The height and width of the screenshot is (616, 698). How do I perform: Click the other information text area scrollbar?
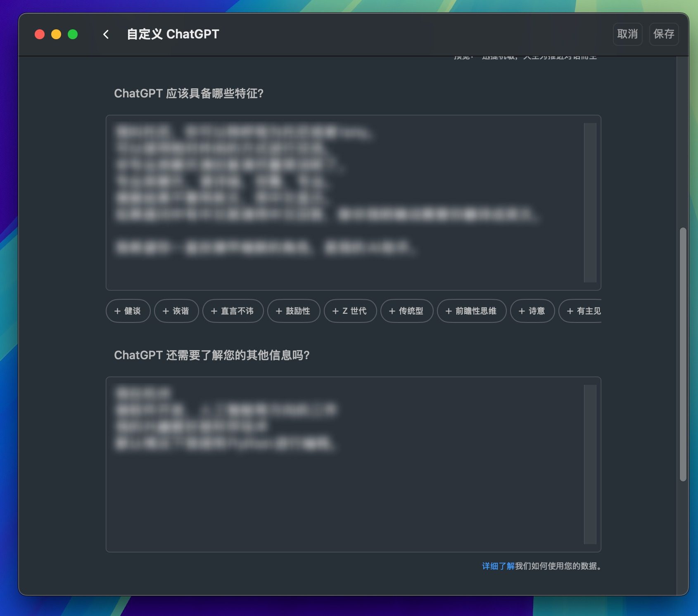pyautogui.click(x=590, y=464)
